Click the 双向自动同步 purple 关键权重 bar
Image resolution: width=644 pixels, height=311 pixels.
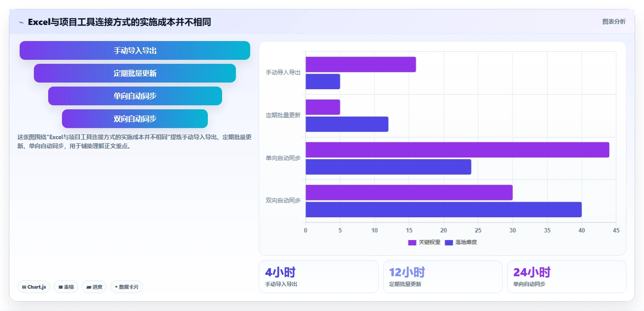(409, 192)
